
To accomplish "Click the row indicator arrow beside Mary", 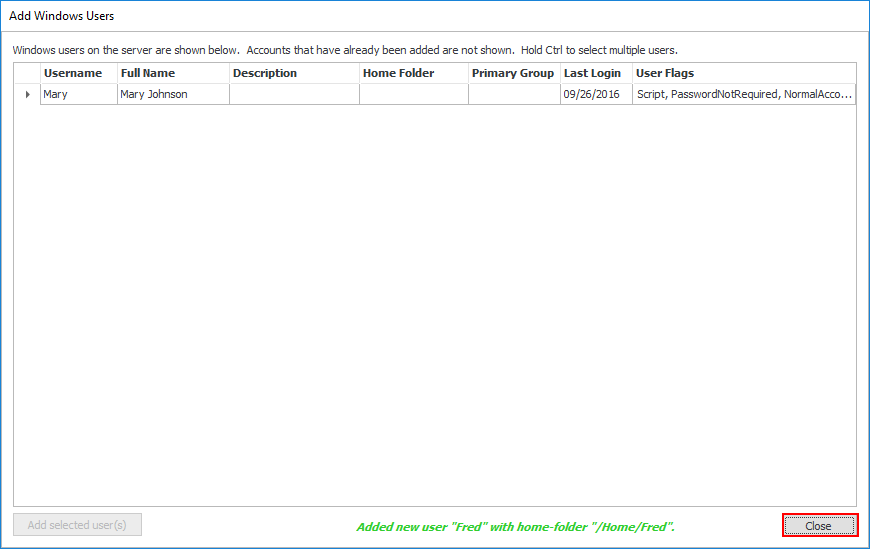I will coord(27,94).
